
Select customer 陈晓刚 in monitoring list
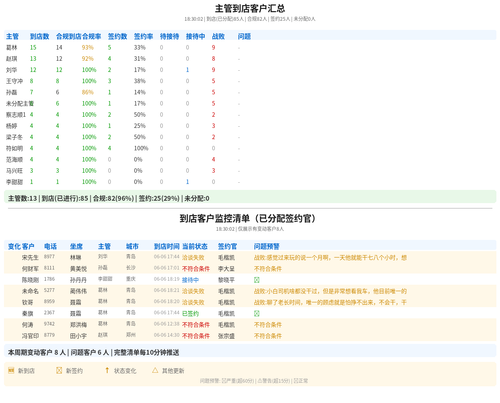tap(30, 280)
